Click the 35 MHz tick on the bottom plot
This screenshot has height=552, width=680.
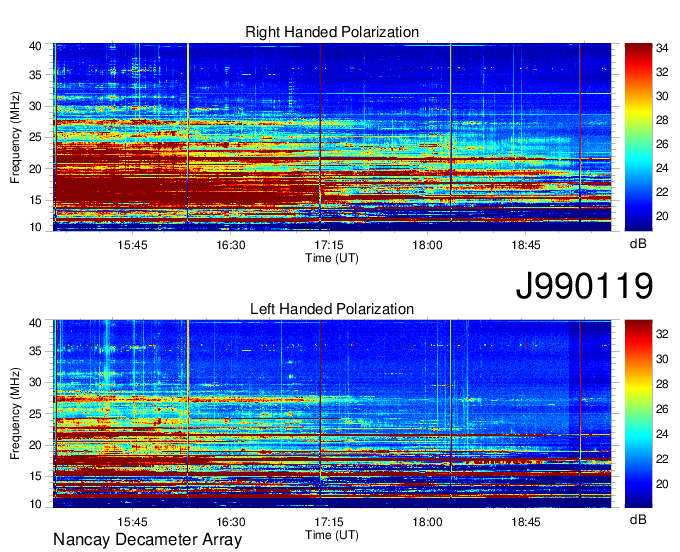[x=36, y=351]
